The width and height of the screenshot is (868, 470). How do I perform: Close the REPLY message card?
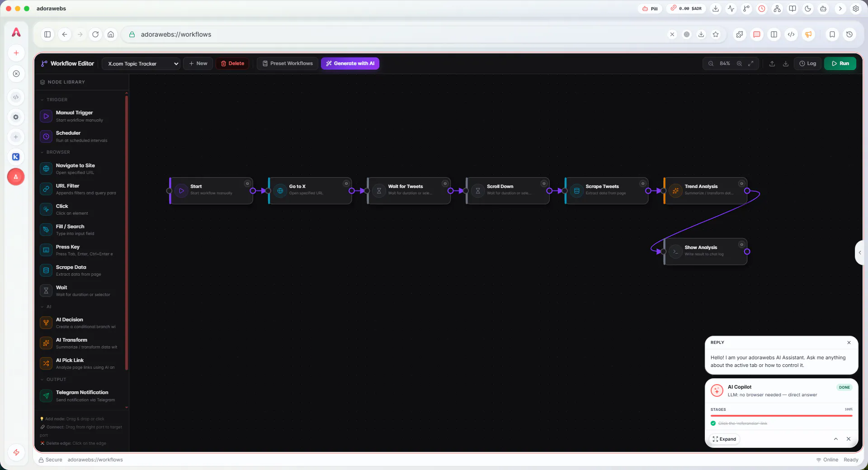click(849, 343)
